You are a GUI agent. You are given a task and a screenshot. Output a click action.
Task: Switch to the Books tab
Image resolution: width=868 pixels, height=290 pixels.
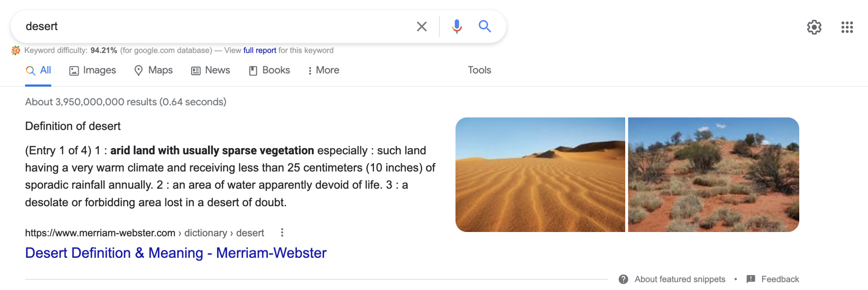click(269, 70)
